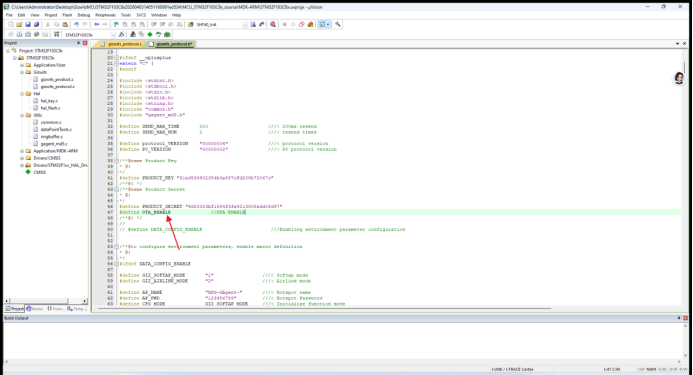Navigate backwards with the blue left arrow icon

click(96, 24)
